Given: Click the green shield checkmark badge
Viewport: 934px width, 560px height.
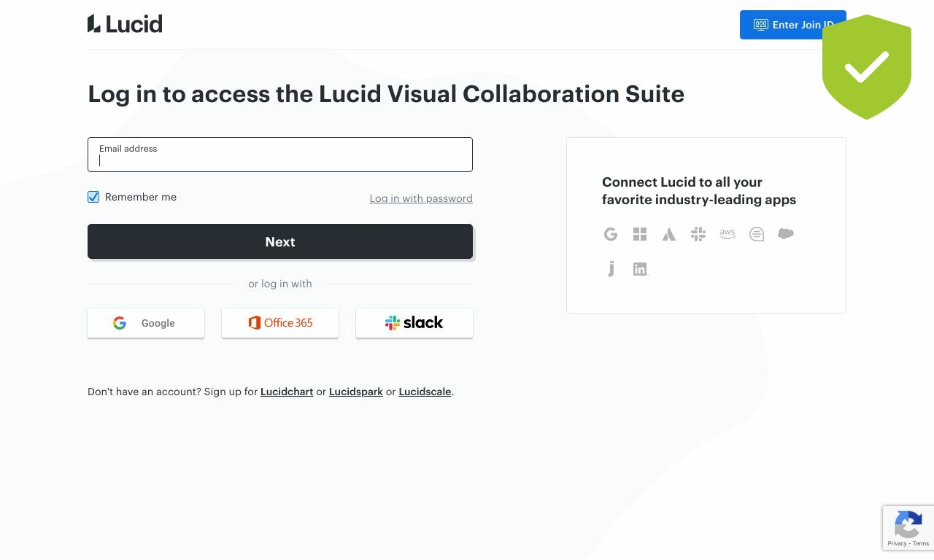Looking at the screenshot, I should coord(867,67).
